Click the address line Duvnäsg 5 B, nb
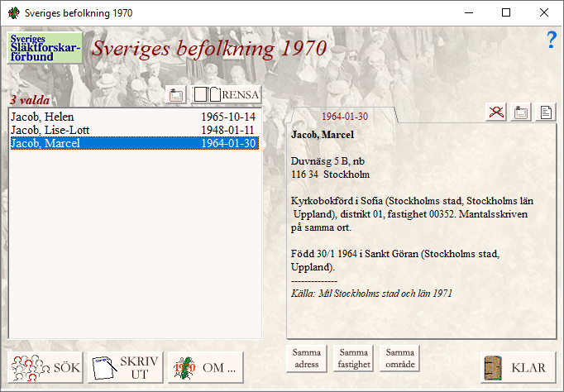 click(327, 161)
